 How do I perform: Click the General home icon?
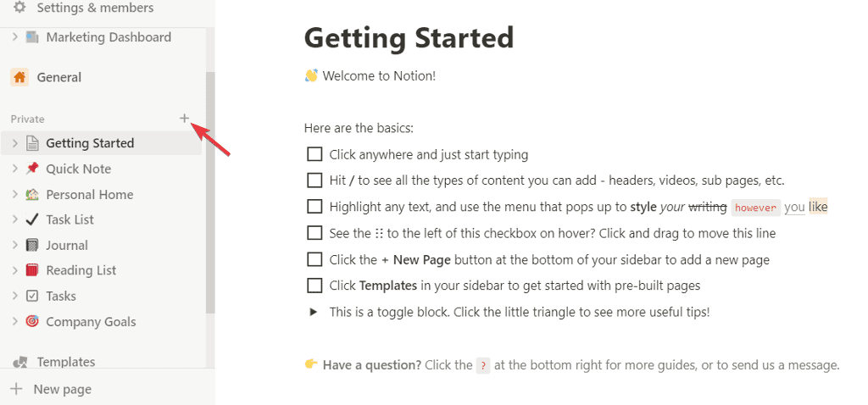(19, 77)
